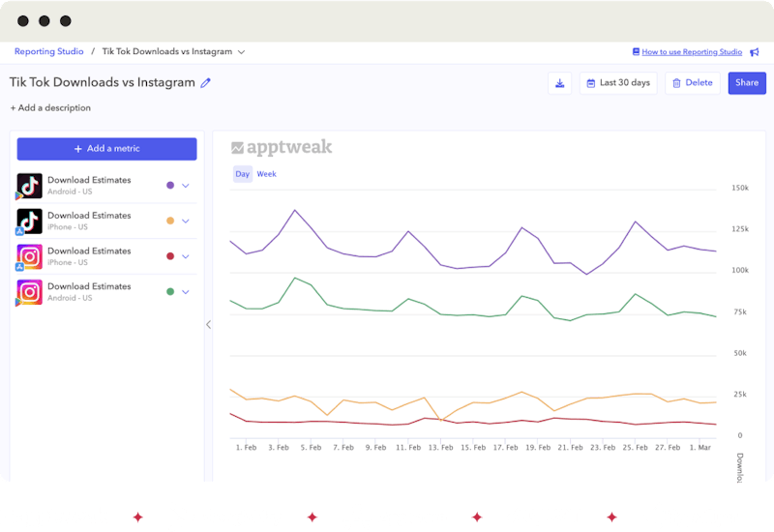Click the megaphone announcements icon
The width and height of the screenshot is (774, 532).
[x=754, y=52]
